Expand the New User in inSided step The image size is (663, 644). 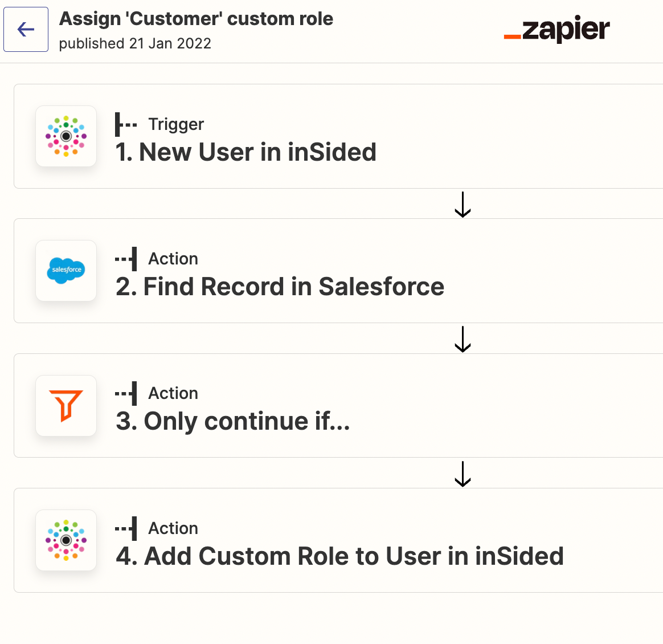pyautogui.click(x=338, y=136)
